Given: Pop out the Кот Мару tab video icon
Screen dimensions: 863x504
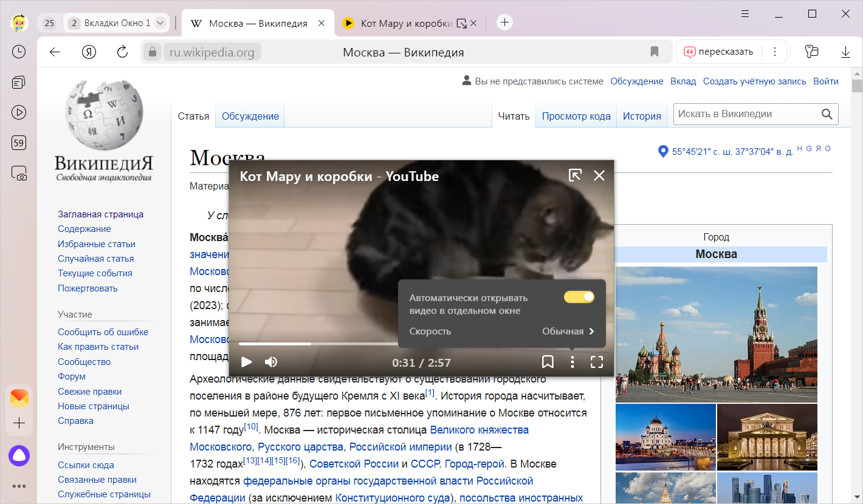Looking at the screenshot, I should coord(461,24).
